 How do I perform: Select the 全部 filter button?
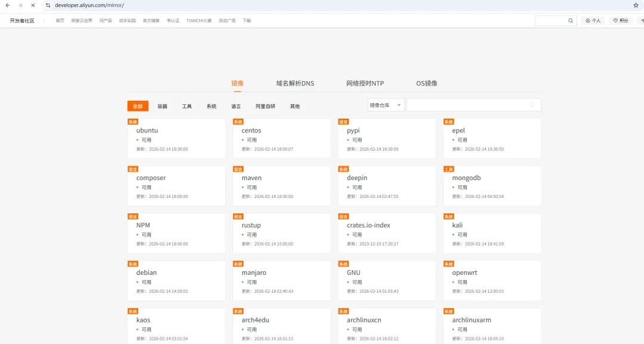pyautogui.click(x=138, y=106)
